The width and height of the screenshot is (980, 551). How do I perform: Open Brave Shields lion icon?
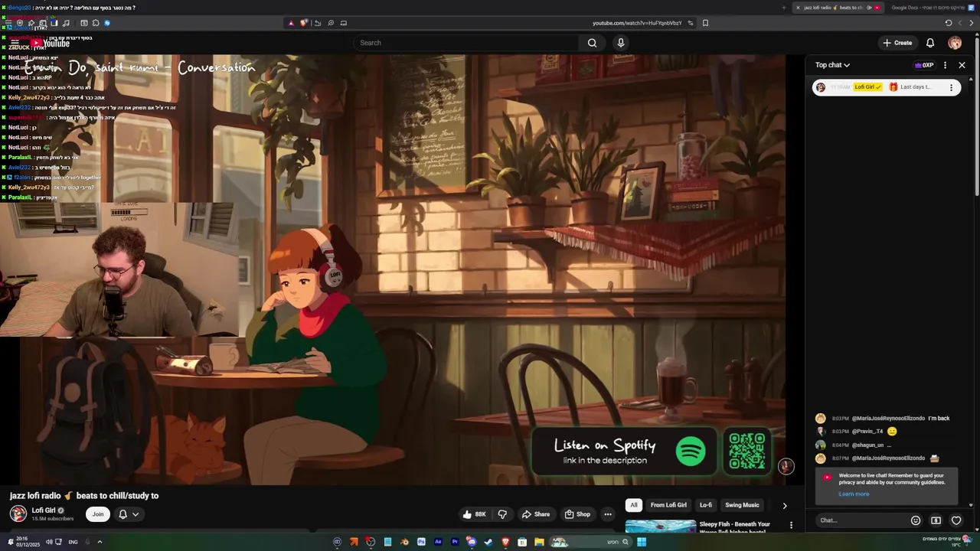(x=304, y=23)
